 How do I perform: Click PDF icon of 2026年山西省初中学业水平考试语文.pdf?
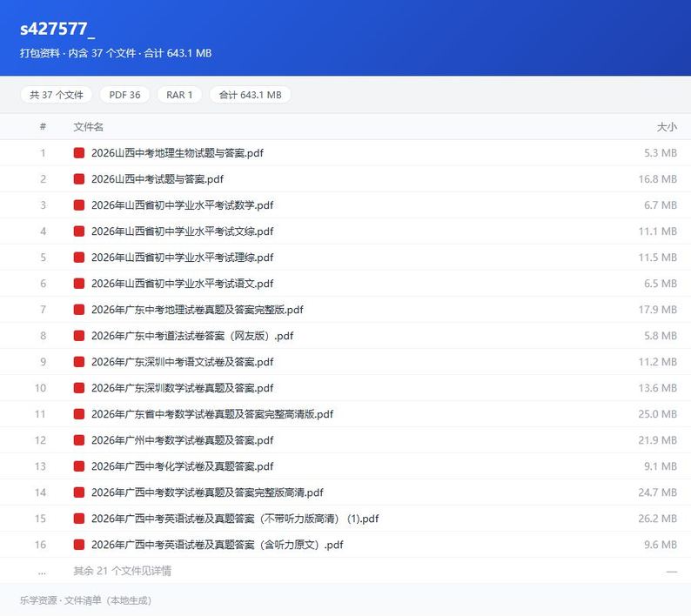point(79,284)
